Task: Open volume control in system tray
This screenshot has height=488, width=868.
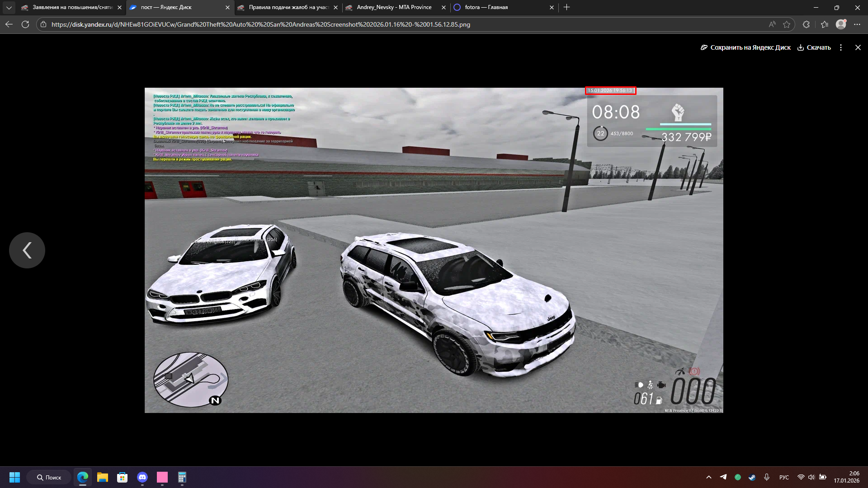Action: 811,477
